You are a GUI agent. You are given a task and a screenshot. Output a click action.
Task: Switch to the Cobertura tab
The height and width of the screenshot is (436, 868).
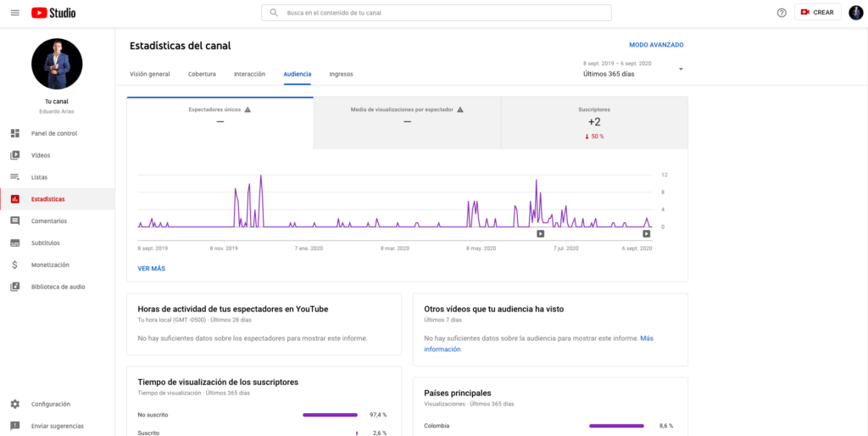(202, 75)
